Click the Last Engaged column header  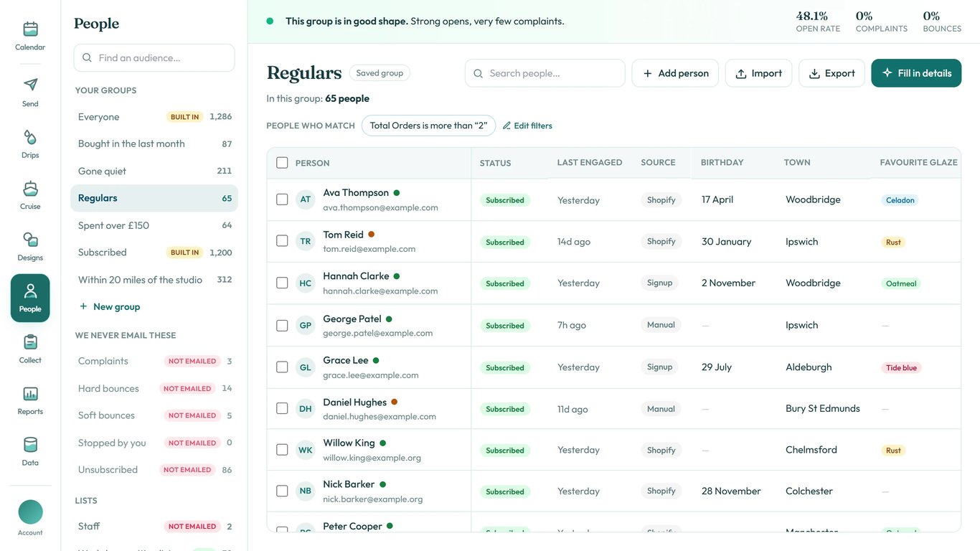click(590, 163)
